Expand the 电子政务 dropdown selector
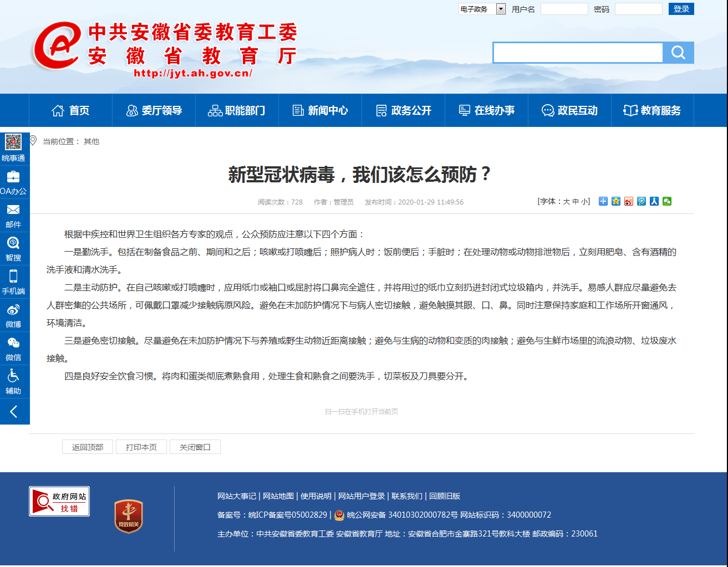This screenshot has width=728, height=567. [x=501, y=9]
